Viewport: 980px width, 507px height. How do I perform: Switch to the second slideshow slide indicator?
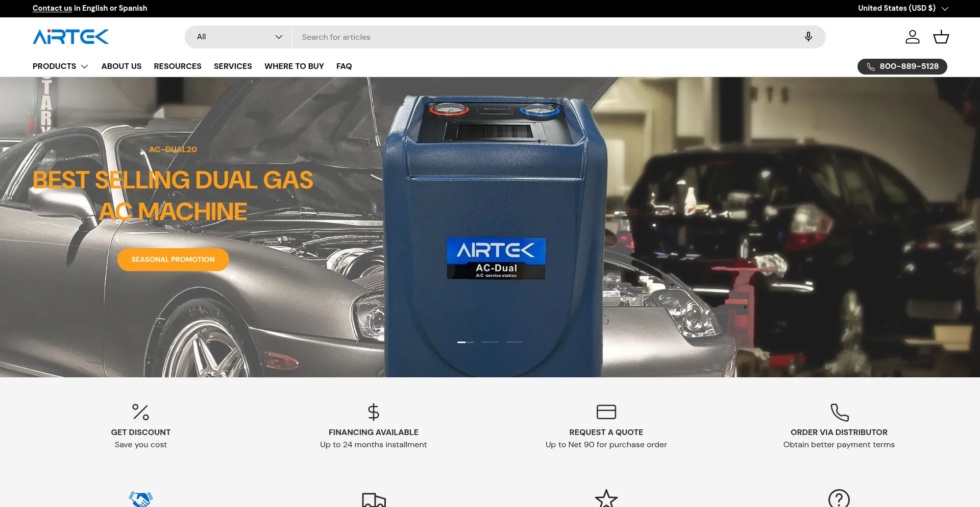click(490, 342)
